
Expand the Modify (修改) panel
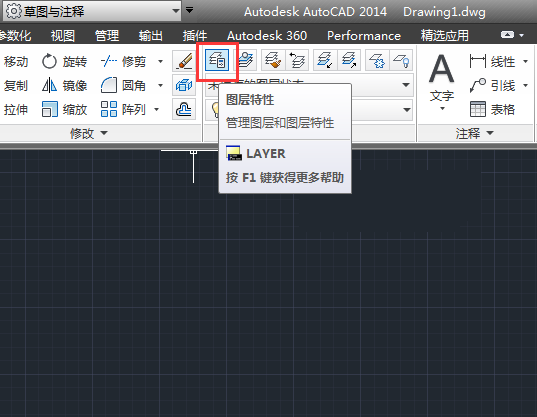pos(89,133)
